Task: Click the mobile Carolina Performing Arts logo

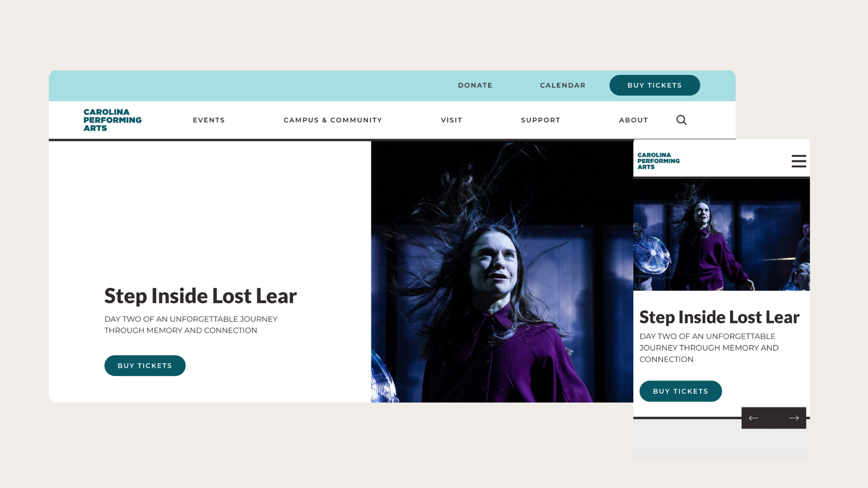Action: 659,161
